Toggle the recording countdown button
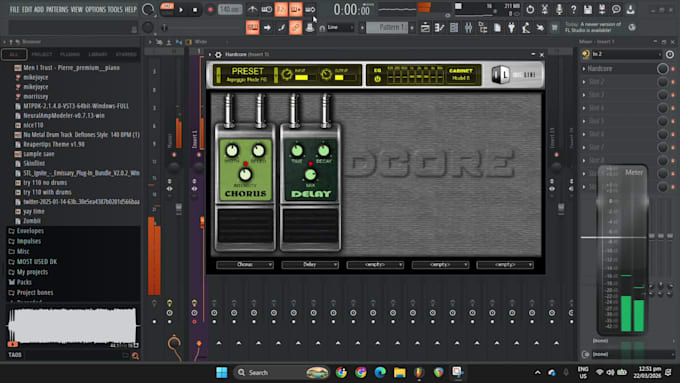The image size is (680, 383). pyautogui.click(x=281, y=9)
